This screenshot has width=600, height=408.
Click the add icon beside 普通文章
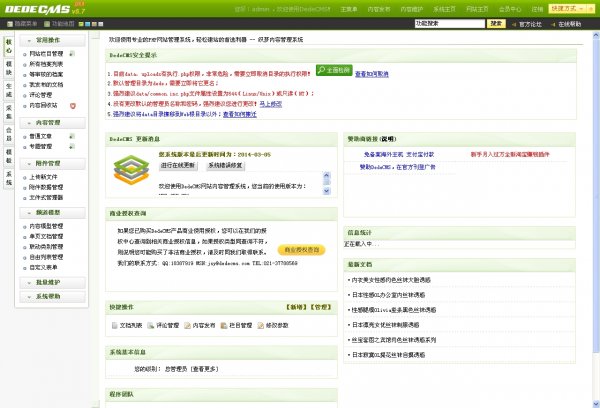coord(72,136)
